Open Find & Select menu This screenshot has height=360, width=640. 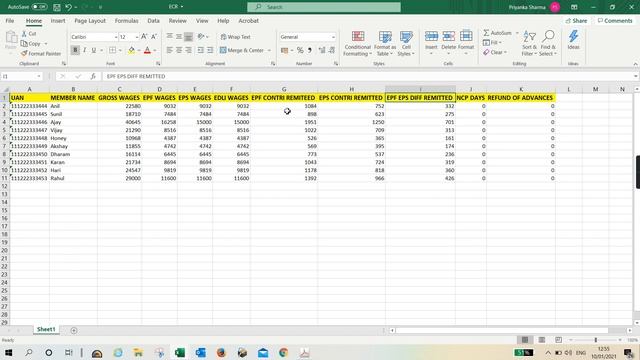tap(548, 43)
